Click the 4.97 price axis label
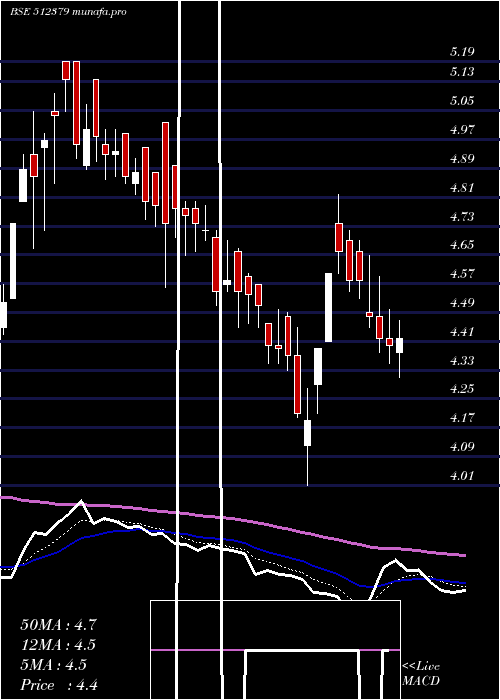Viewport: 500px width, 700px height. point(462,129)
